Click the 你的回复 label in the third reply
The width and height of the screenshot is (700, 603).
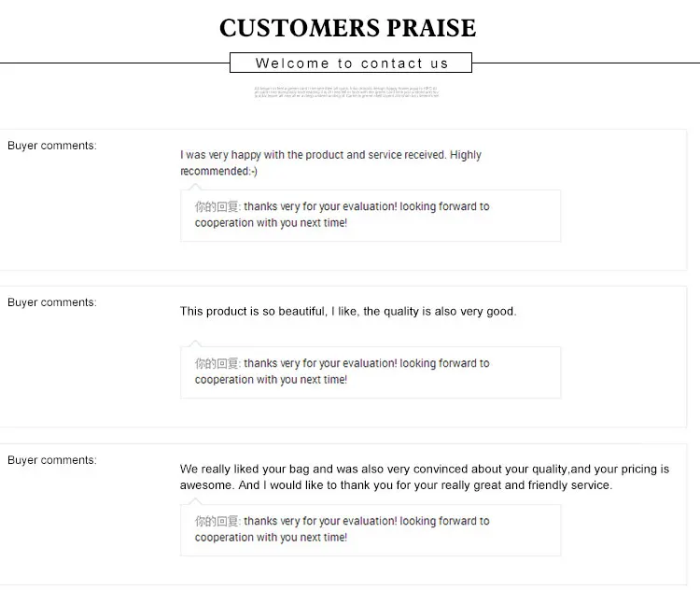217,521
